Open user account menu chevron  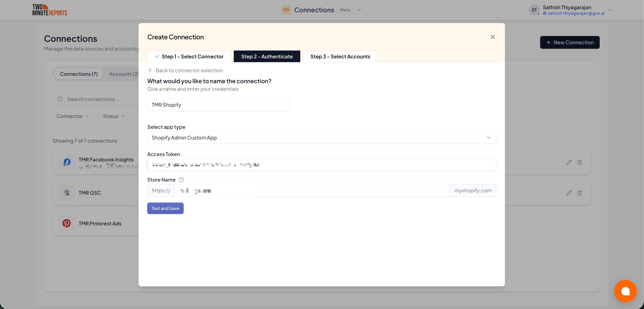click(610, 10)
